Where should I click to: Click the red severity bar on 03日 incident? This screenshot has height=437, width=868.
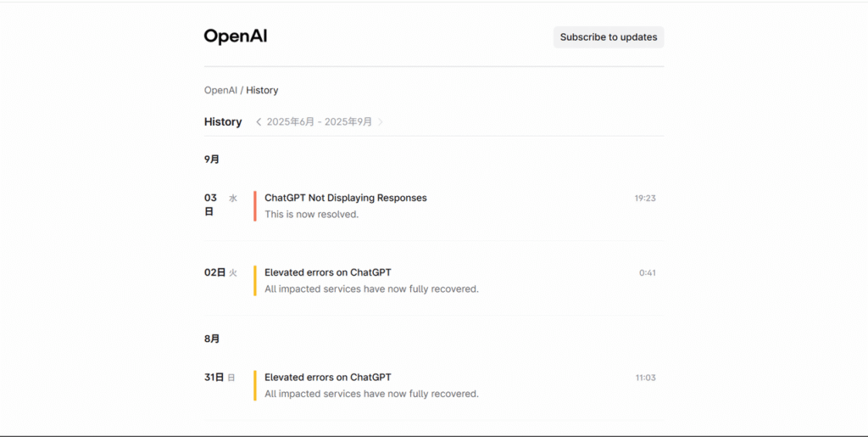255,206
